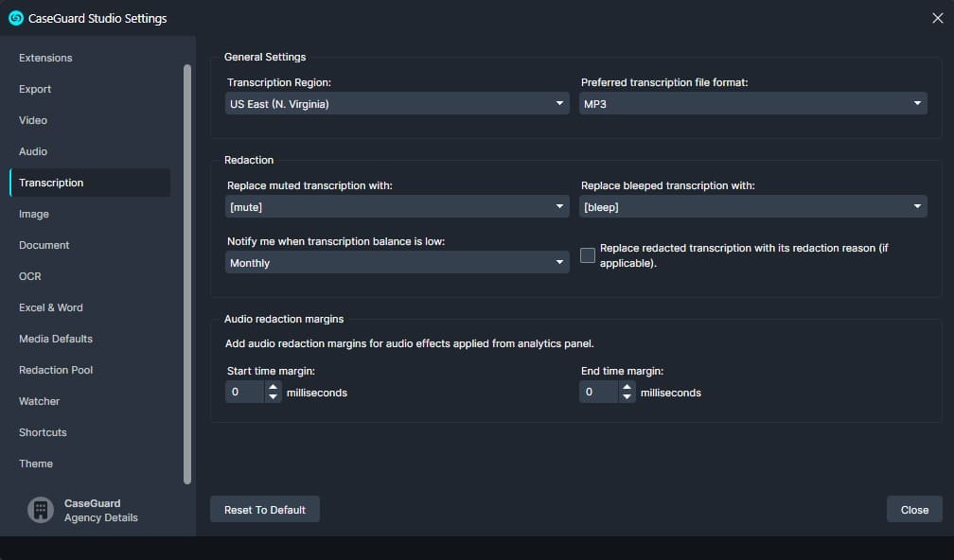Open the Replace muted transcription dropdown
This screenshot has height=560, width=954.
(x=397, y=207)
